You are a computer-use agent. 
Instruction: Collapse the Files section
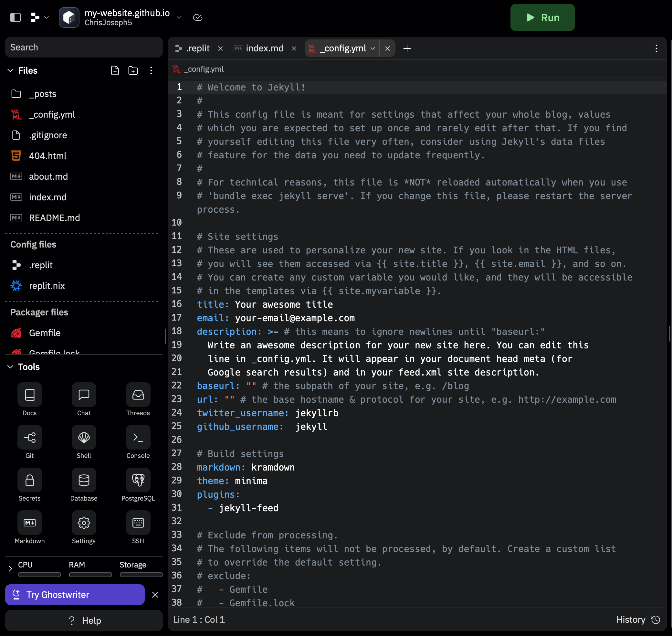pyautogui.click(x=11, y=70)
